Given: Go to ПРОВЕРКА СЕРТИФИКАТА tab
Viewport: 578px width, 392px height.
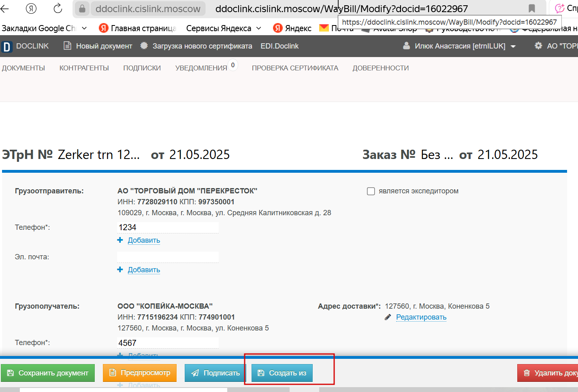Looking at the screenshot, I should click(x=295, y=68).
